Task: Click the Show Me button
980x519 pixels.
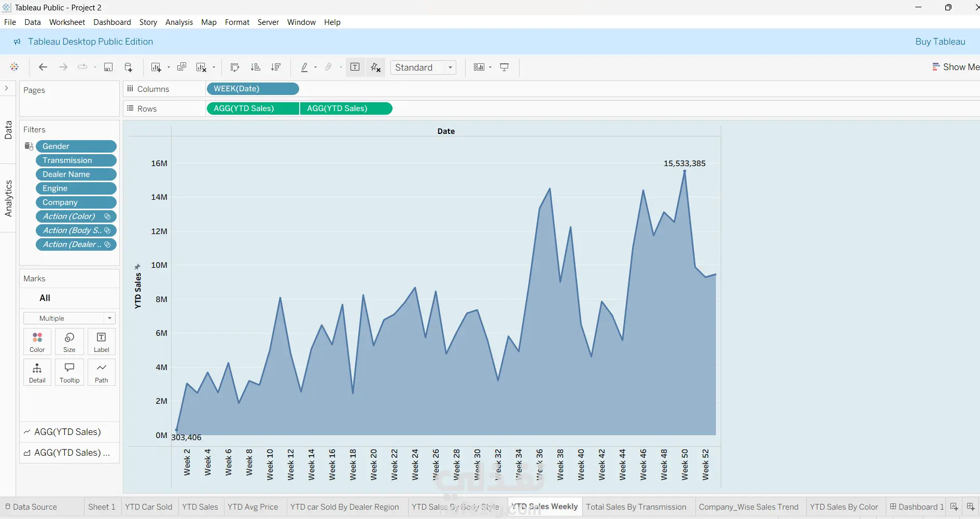Action: [956, 67]
